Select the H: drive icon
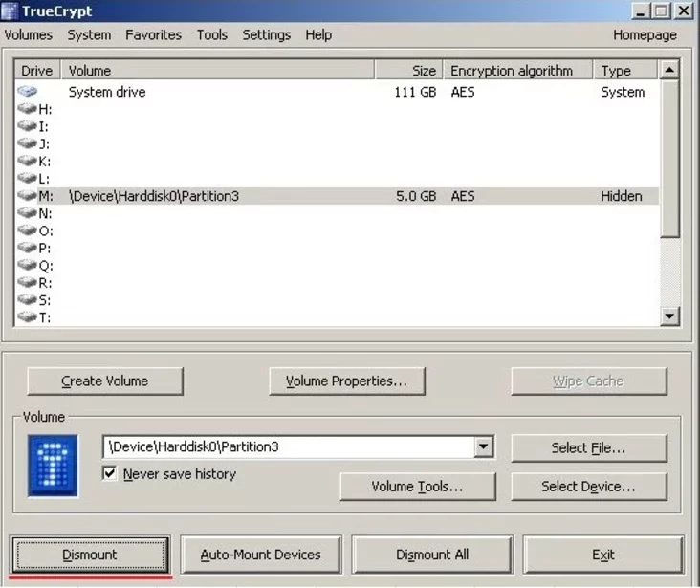This screenshot has width=700, height=588. (28, 110)
